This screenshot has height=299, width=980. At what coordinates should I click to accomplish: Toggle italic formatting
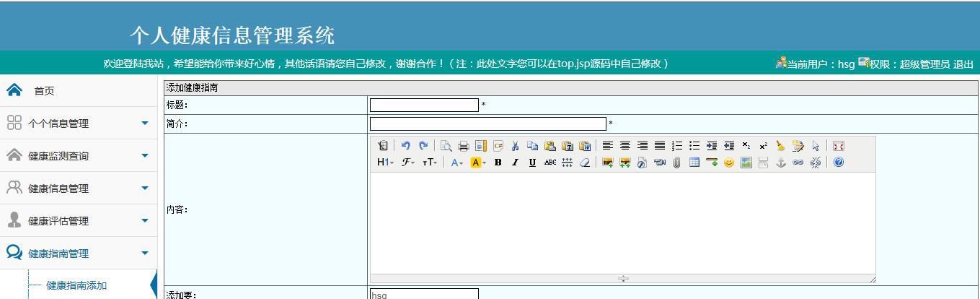tap(515, 162)
